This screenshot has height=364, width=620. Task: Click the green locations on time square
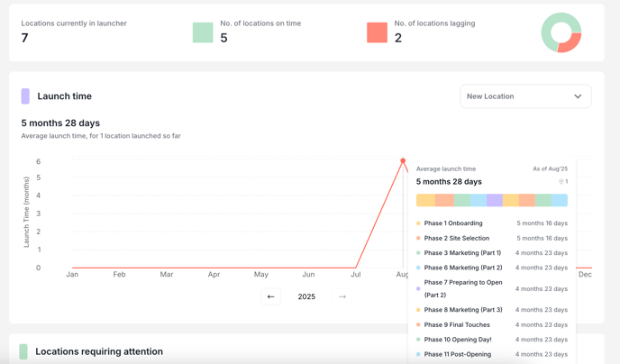click(x=203, y=33)
